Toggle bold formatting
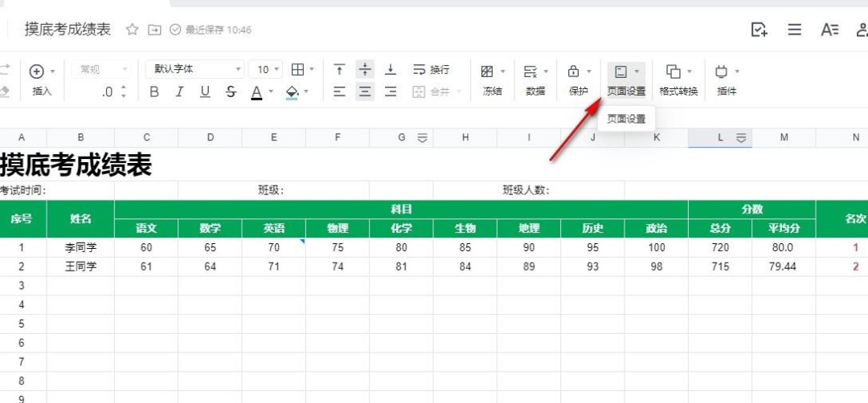The image size is (868, 403). pyautogui.click(x=154, y=92)
